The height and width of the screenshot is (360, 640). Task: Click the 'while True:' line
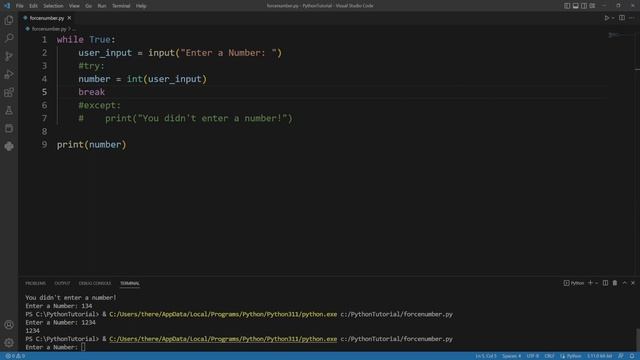86,40
